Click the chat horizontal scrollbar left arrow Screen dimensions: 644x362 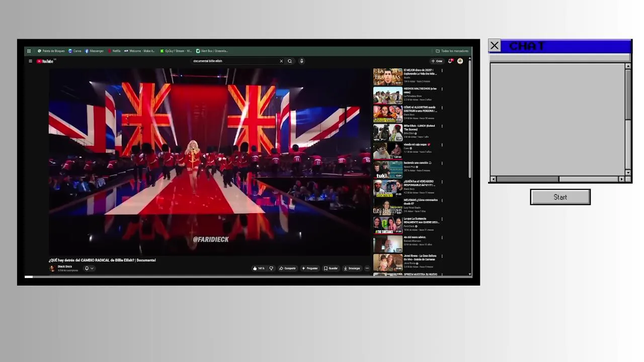pyautogui.click(x=493, y=179)
